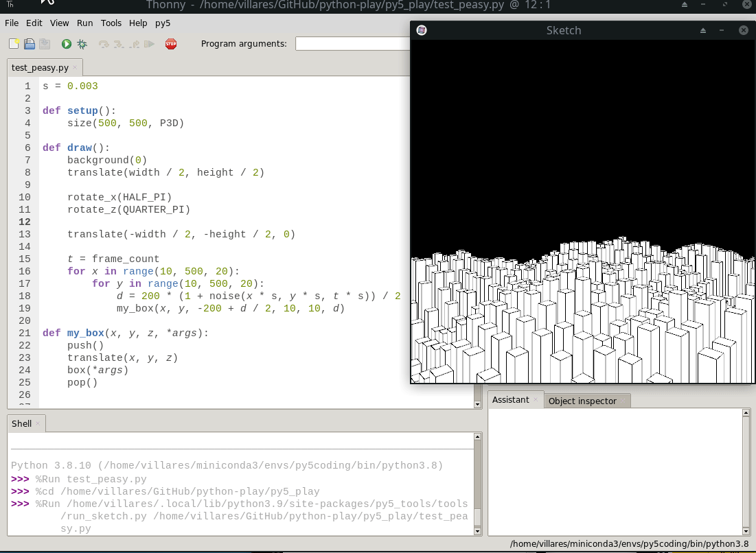This screenshot has width=756, height=553.
Task: Stop the running sketch
Action: pos(170,43)
